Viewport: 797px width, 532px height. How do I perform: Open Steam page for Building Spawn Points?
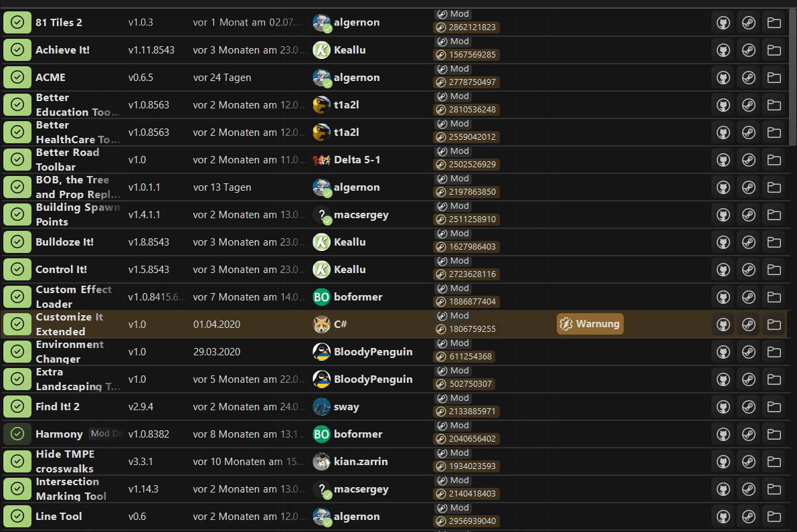749,214
